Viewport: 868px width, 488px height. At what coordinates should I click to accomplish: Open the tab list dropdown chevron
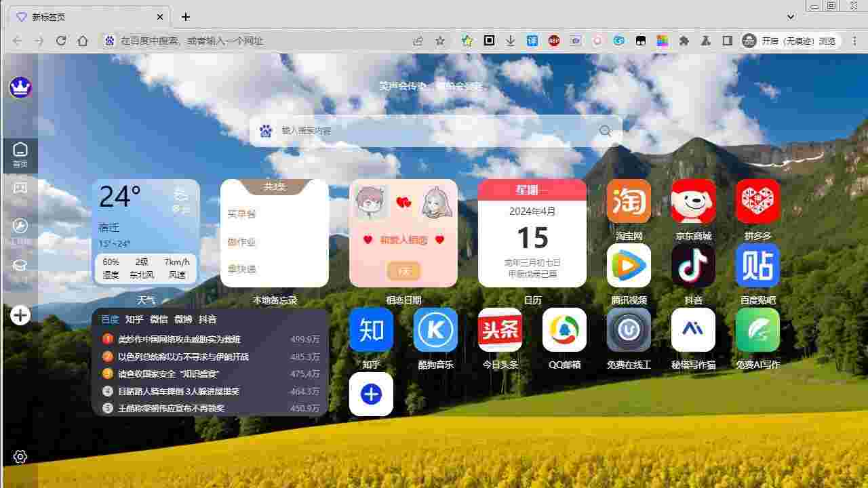(791, 16)
